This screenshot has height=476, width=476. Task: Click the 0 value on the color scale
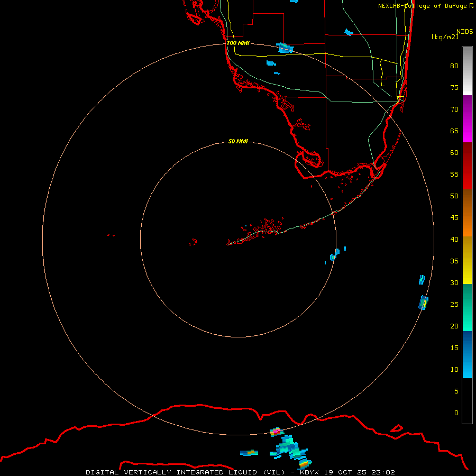456,413
